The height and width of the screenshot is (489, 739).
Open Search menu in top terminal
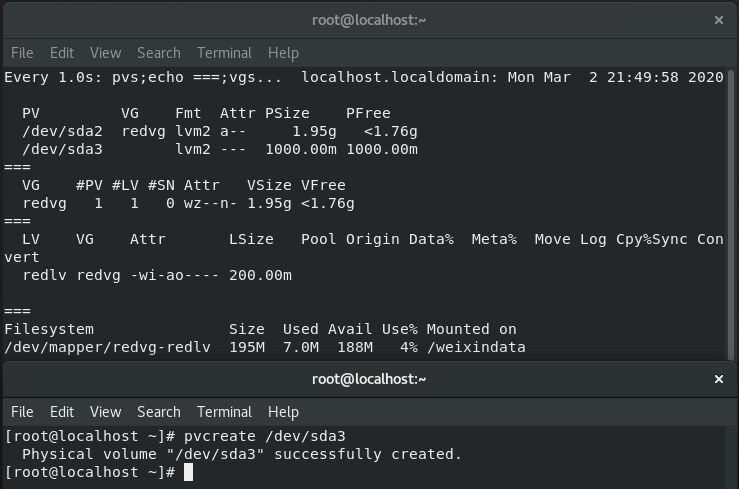click(x=159, y=53)
